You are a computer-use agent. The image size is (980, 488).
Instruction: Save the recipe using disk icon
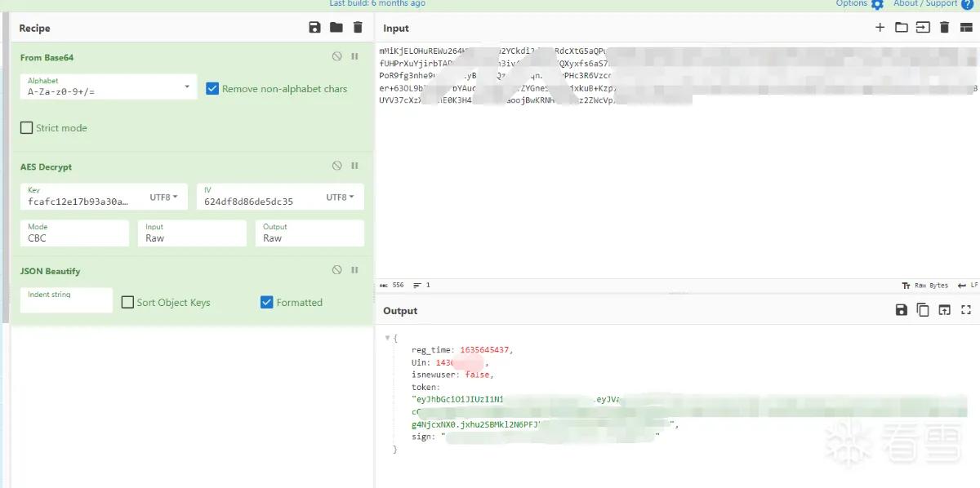pyautogui.click(x=314, y=28)
